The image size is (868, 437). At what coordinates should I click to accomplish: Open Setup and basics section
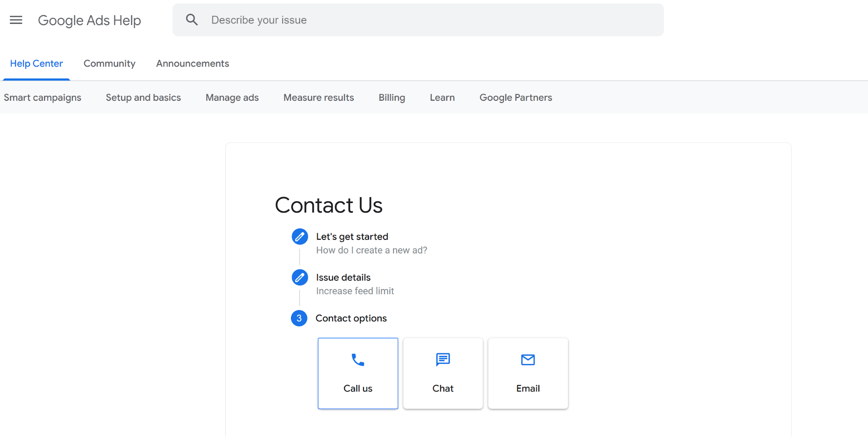(x=143, y=98)
